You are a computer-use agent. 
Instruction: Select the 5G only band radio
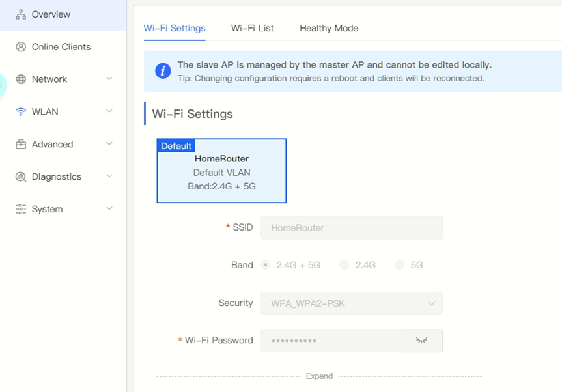pos(399,265)
